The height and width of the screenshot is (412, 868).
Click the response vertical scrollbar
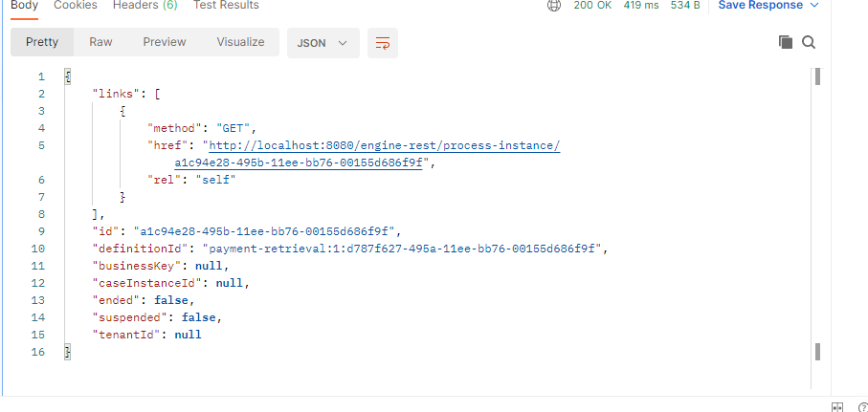point(818,210)
